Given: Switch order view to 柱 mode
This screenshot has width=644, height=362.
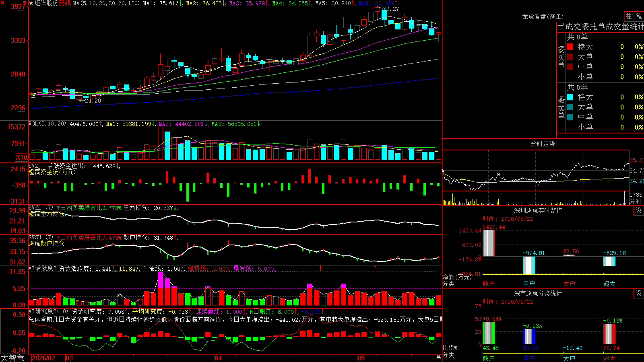Looking at the screenshot, I should pyautogui.click(x=629, y=16).
